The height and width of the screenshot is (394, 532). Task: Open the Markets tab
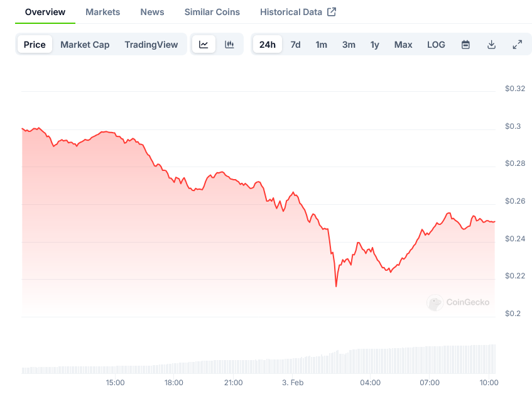tap(102, 12)
